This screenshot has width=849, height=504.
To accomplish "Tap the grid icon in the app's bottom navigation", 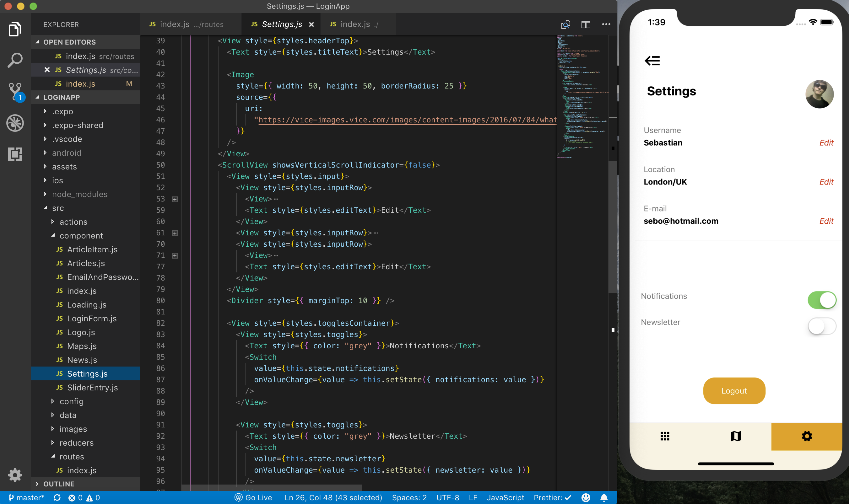I will pyautogui.click(x=664, y=437).
